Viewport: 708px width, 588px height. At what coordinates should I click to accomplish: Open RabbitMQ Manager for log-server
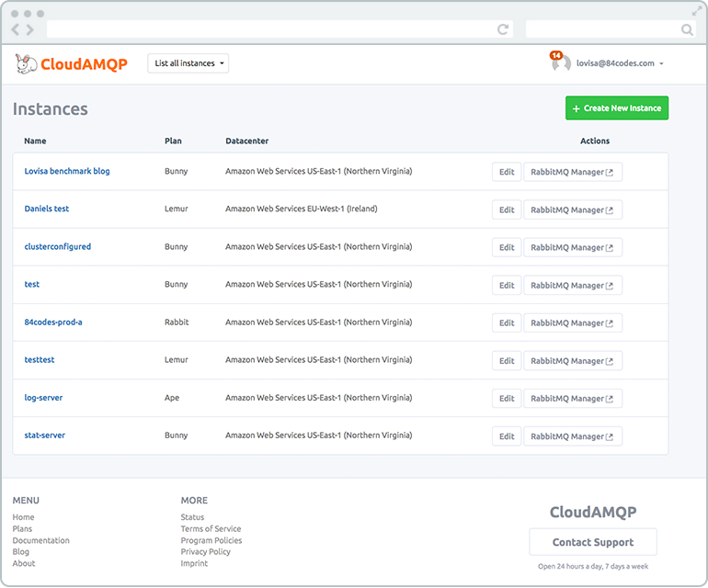click(x=573, y=399)
